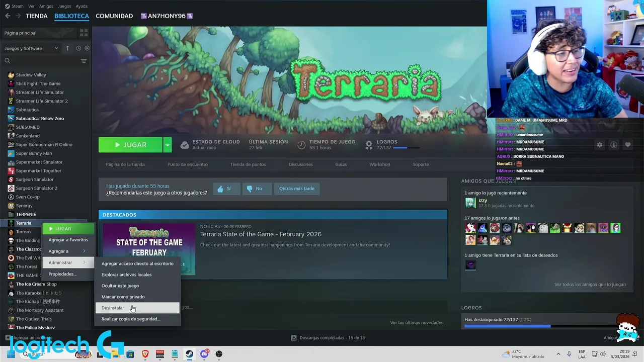This screenshot has width=644, height=362.
Task: Click the Windows Start button
Action: click(x=11, y=354)
